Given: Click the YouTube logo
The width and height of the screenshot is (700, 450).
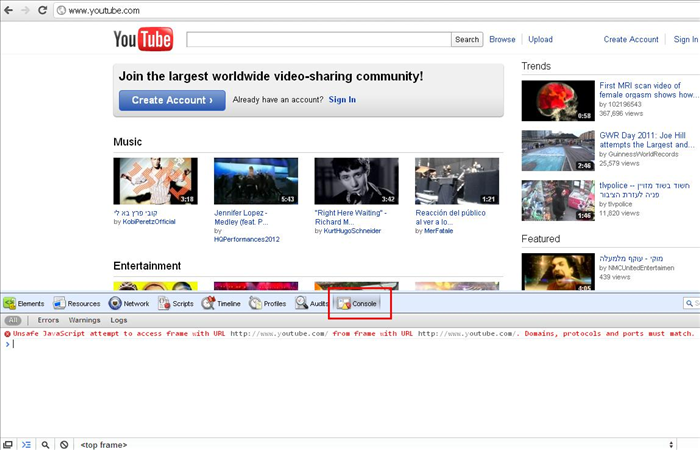Looking at the screenshot, I should [143, 39].
